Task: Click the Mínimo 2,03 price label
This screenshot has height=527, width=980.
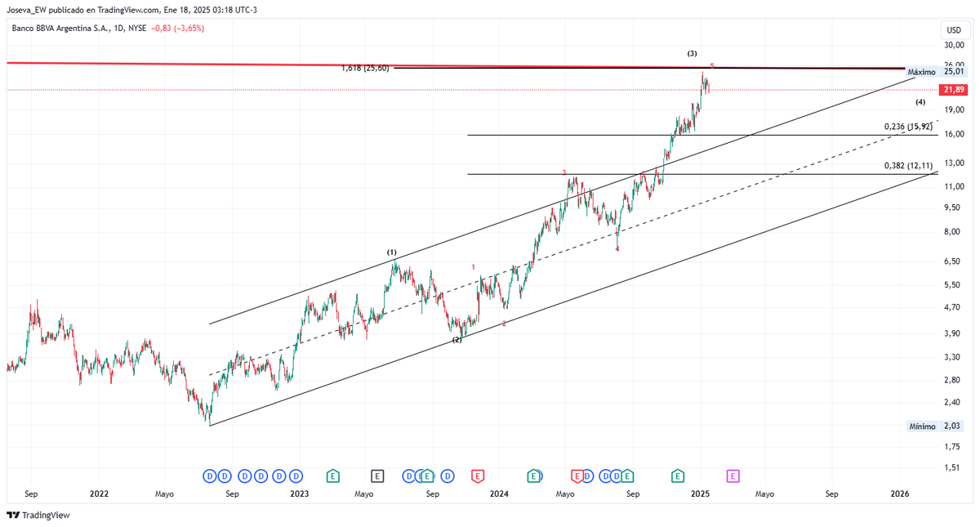Action: coord(936,427)
